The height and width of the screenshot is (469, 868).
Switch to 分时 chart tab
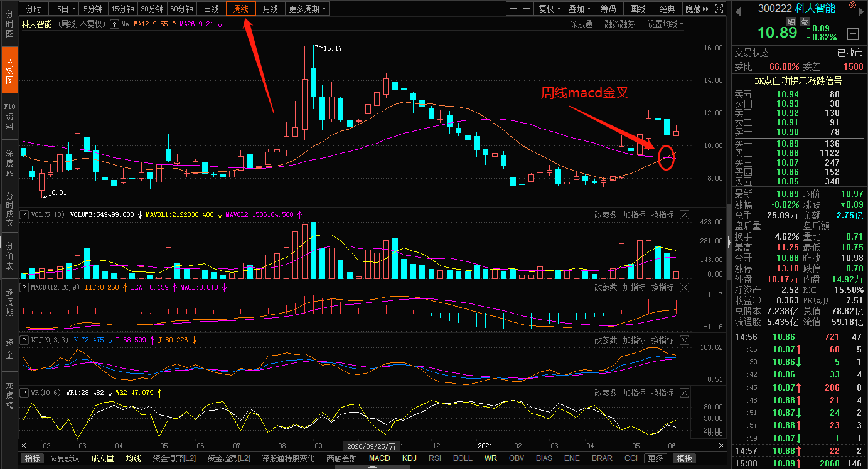click(34, 9)
